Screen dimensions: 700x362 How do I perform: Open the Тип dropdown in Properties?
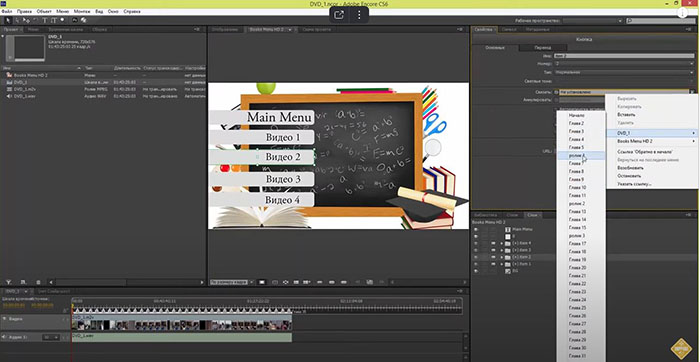pyautogui.click(x=624, y=72)
